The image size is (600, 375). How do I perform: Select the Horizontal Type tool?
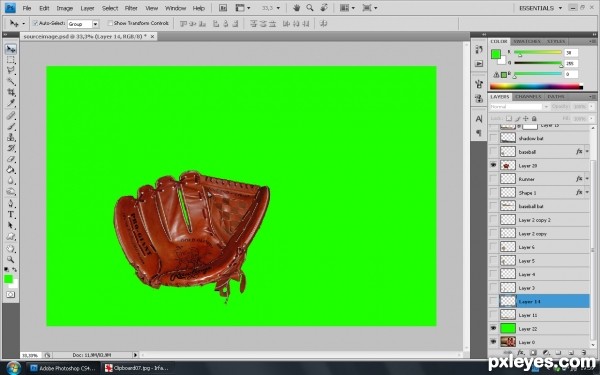coord(11,215)
